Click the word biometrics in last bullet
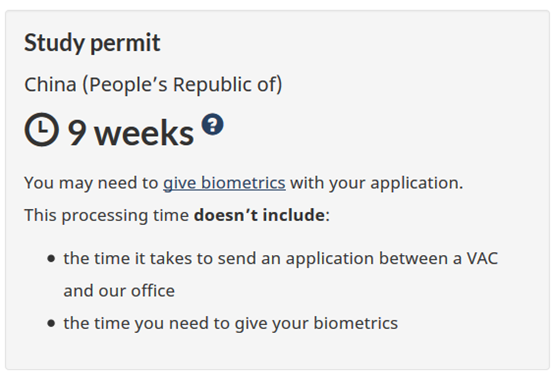Screen dimensions: 553x376 tap(356, 323)
